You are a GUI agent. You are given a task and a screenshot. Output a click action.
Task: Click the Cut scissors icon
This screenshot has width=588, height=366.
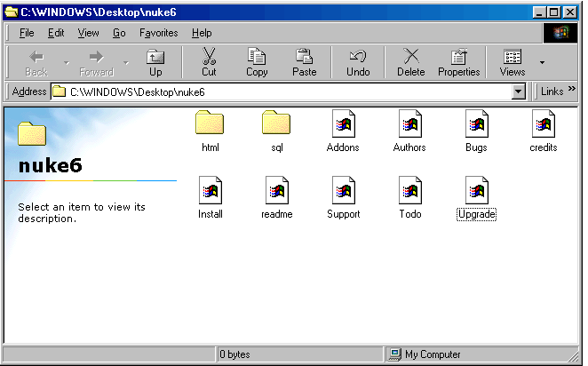[209, 58]
